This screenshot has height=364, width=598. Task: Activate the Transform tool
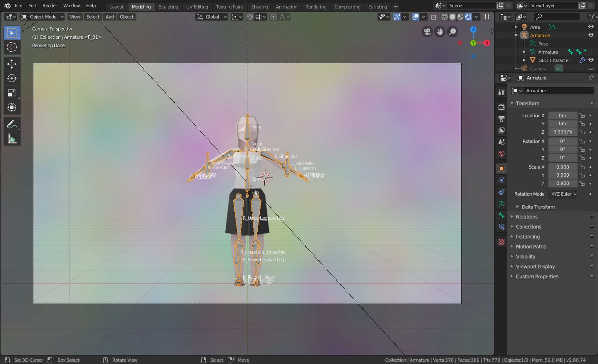tap(12, 107)
